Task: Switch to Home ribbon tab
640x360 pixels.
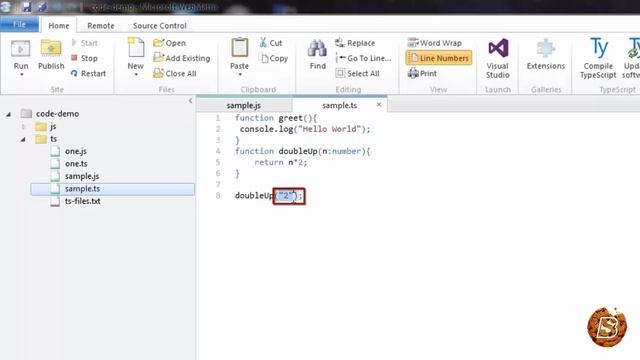Action: tap(59, 25)
